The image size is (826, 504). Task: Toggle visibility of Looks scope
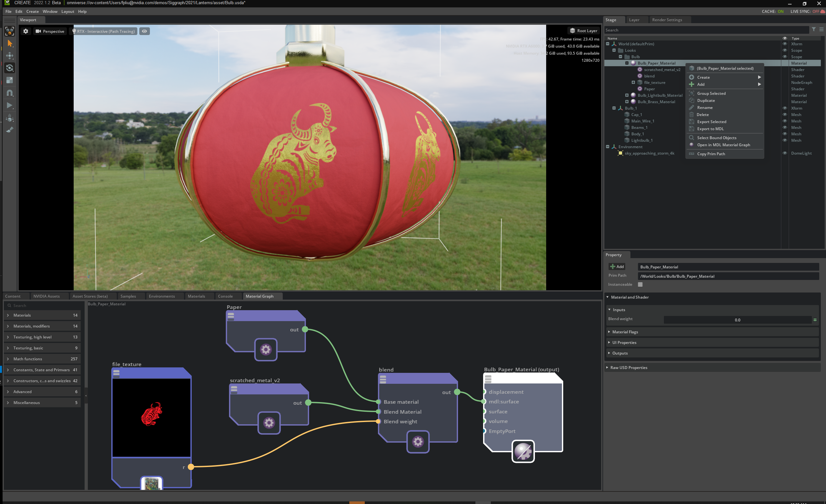pos(785,50)
